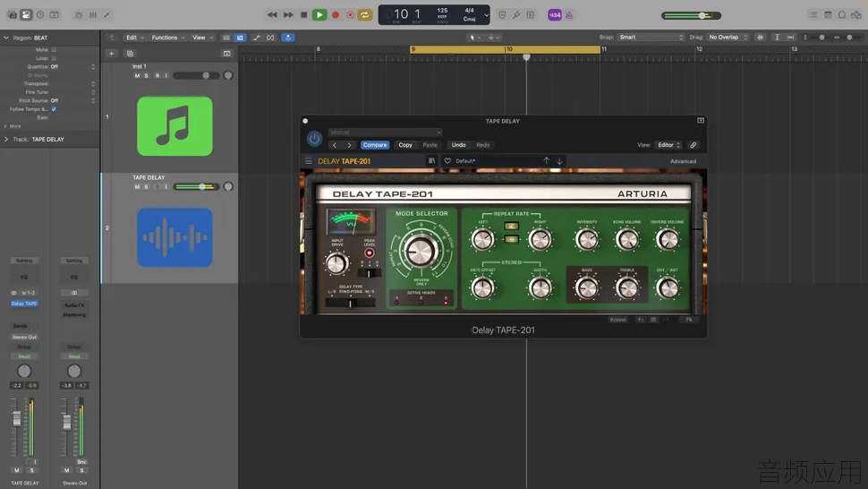This screenshot has height=489, width=868.
Task: Open the View Editor dropdown
Action: pos(668,145)
